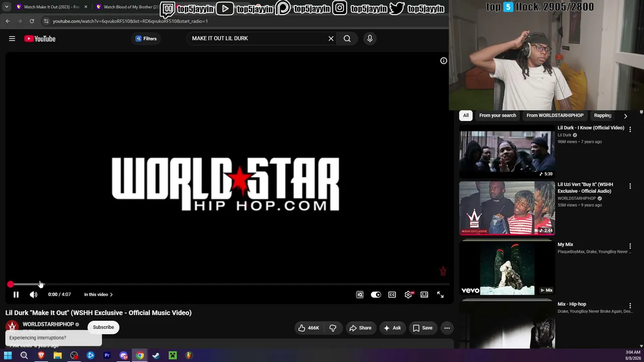Enter fullscreen mode
644x362 pixels.
(x=440, y=295)
